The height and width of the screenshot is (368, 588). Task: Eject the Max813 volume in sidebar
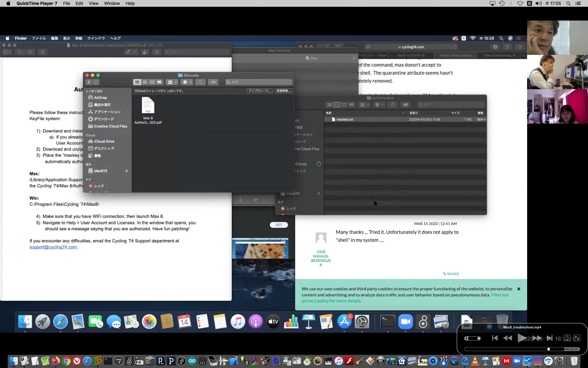pos(126,171)
